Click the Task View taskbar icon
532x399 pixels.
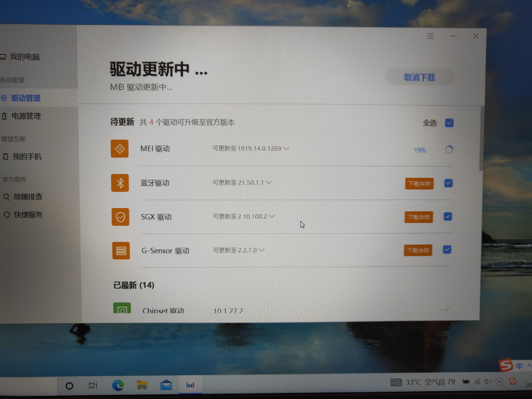pos(93,385)
